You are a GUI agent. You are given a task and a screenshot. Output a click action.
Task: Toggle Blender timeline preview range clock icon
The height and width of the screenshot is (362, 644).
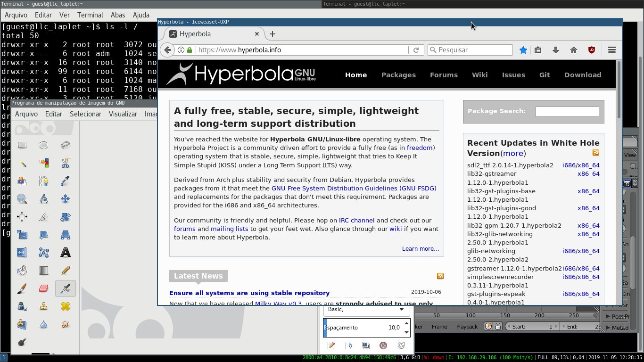point(488,326)
